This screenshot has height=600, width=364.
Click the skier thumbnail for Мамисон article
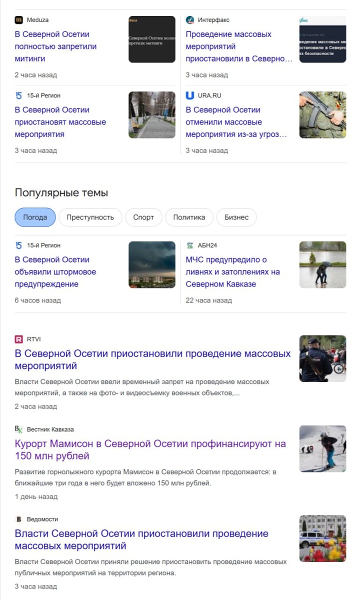point(322,448)
